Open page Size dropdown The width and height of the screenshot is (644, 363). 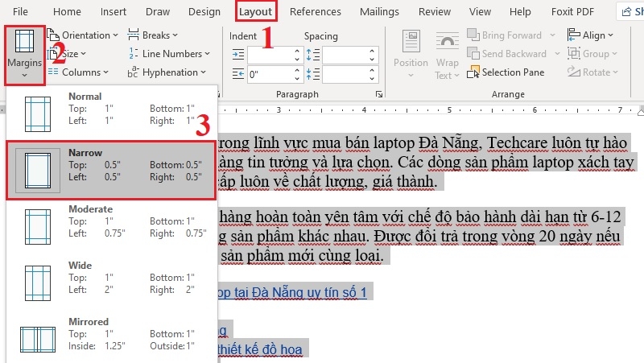pyautogui.click(x=67, y=54)
